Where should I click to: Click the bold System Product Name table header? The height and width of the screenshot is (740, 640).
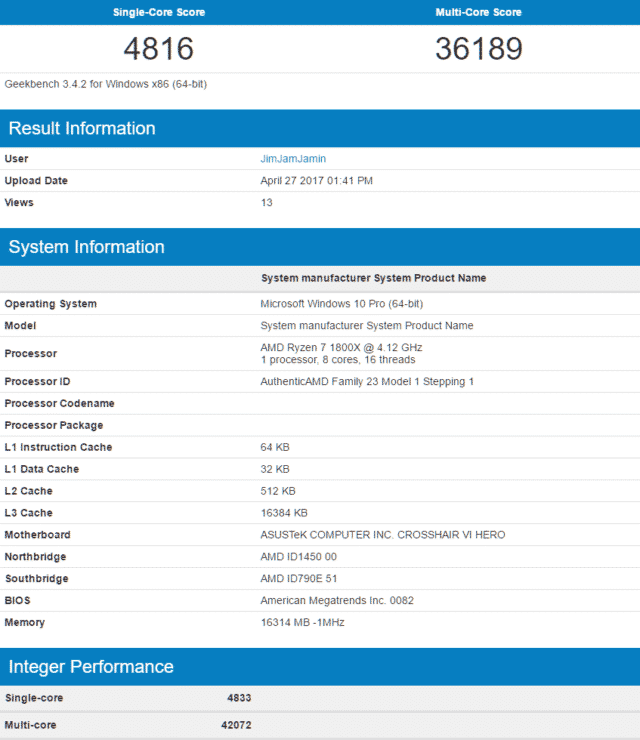(x=374, y=278)
